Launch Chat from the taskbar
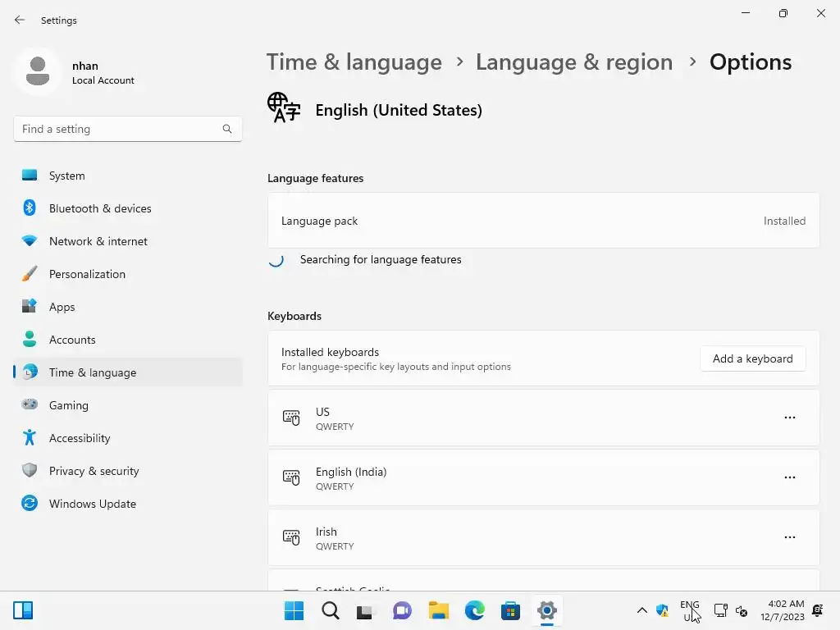The image size is (840, 630). [x=402, y=610]
